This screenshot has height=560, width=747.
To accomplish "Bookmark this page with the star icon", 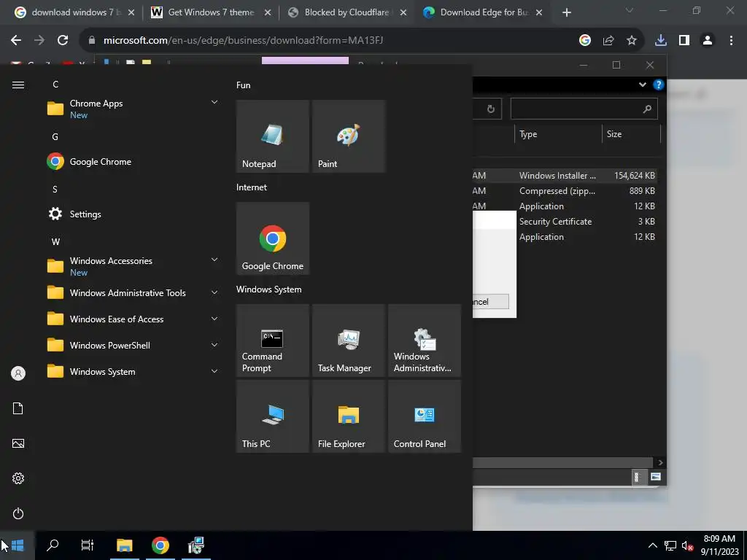I will click(x=632, y=41).
